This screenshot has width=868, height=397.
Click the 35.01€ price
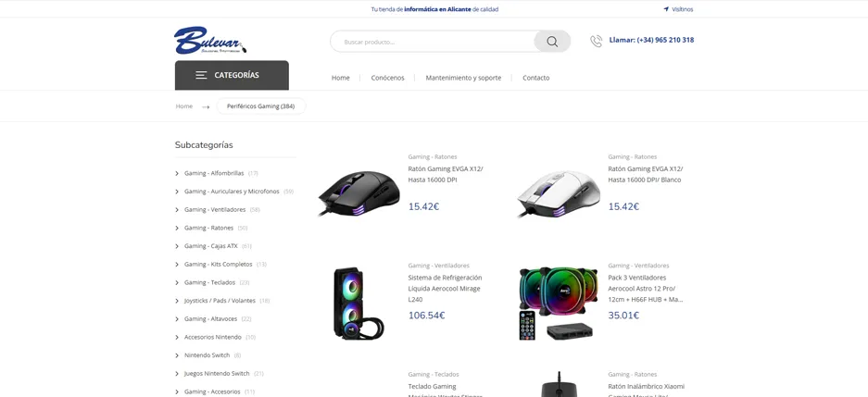(623, 316)
